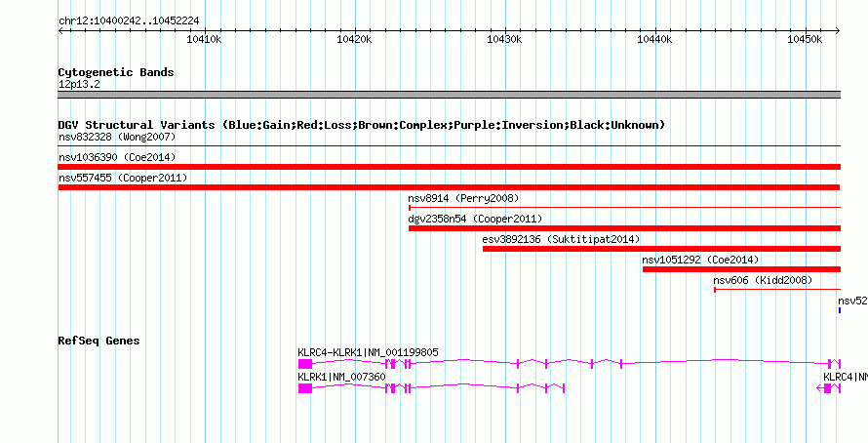Click the 10430k ruler tick label
The height and width of the screenshot is (443, 868).
tap(504, 39)
